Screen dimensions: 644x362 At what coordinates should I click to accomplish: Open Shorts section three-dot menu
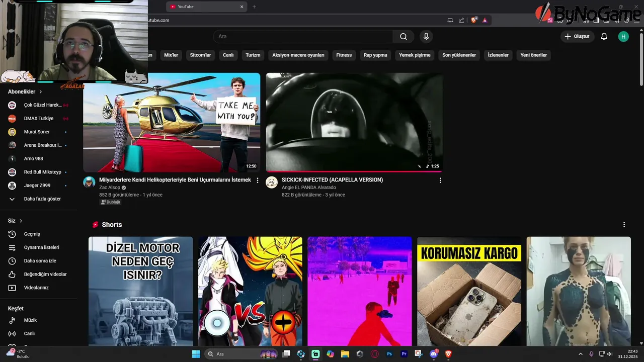tap(624, 225)
